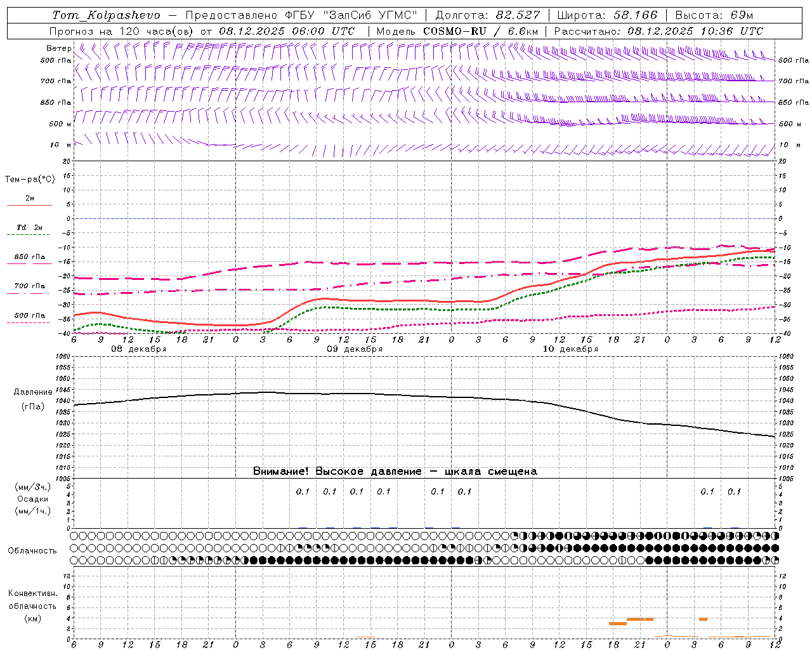Click the (мм/3ч.) precipitation unit label

click(33, 487)
